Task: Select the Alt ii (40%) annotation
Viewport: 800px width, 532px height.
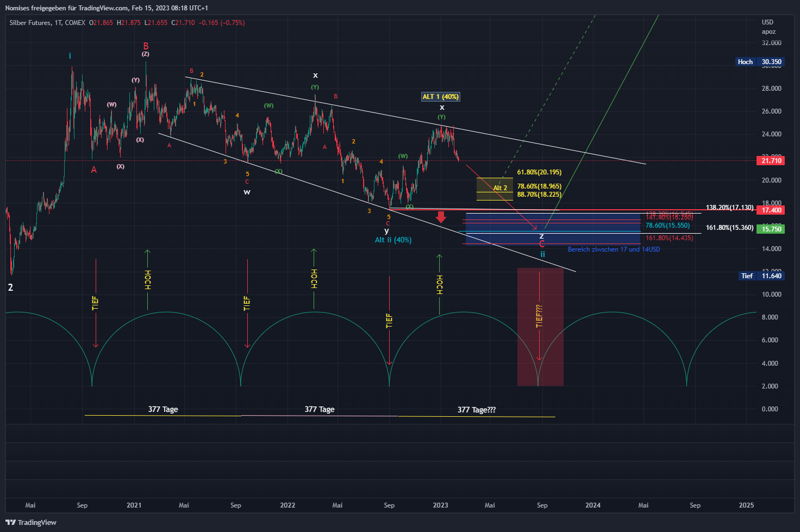Action: 393,240
